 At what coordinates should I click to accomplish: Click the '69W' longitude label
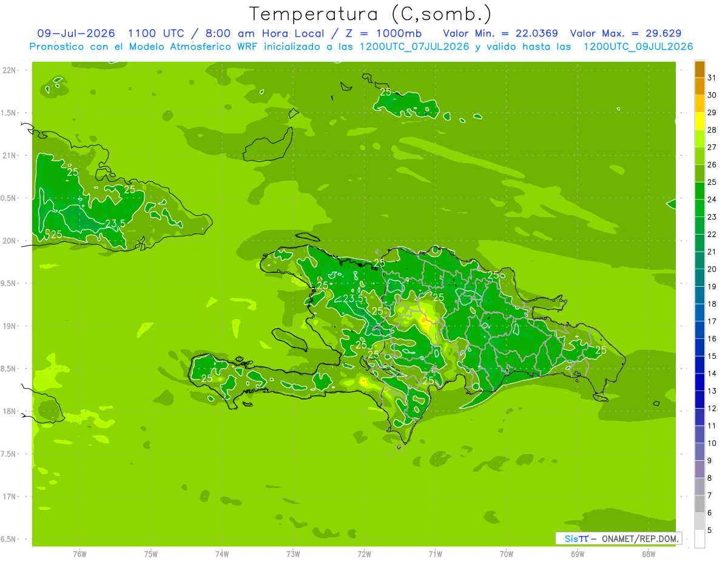tap(578, 554)
